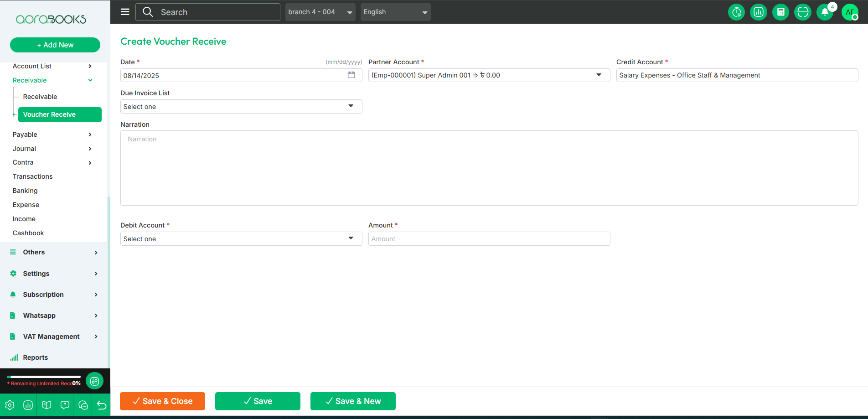
Task: Click the open book guide icon
Action: click(46, 405)
